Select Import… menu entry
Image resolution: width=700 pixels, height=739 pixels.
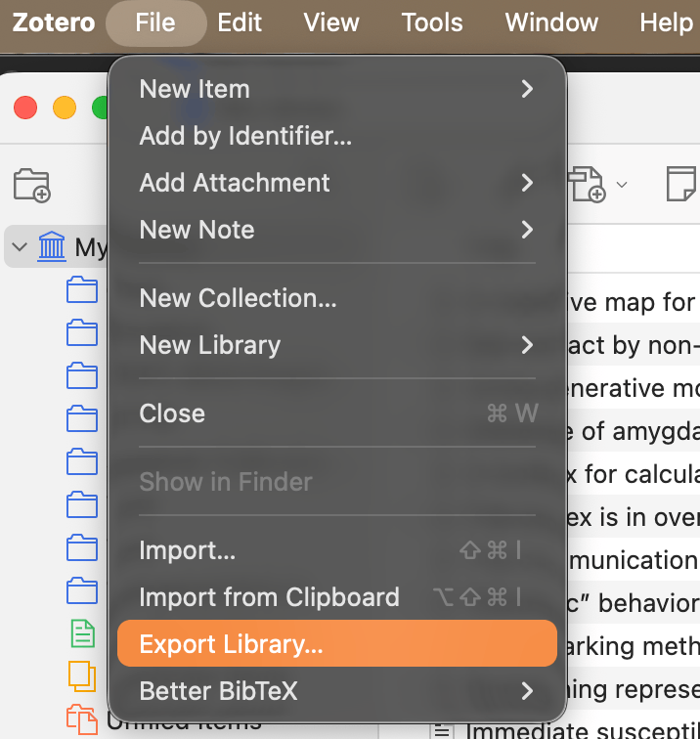[x=337, y=550]
